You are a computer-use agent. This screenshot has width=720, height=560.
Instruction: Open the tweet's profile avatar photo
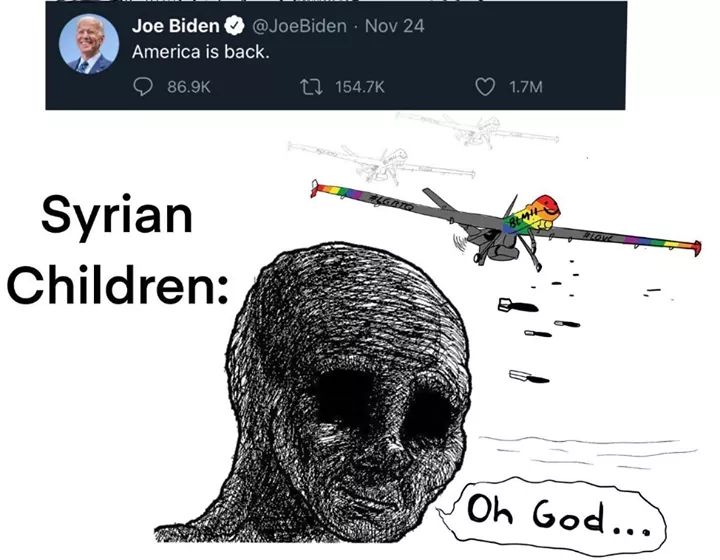pos(89,44)
